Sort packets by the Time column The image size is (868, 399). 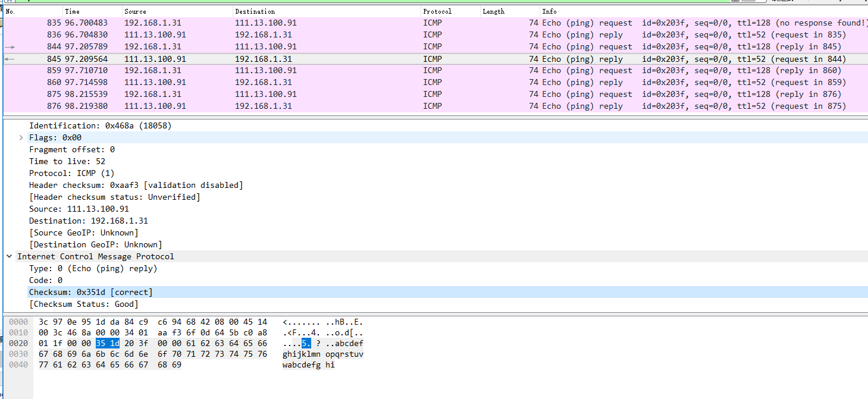point(73,11)
